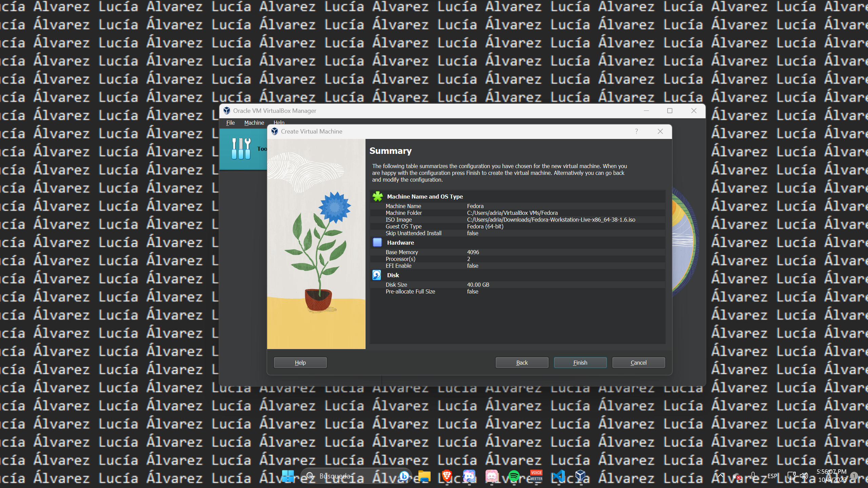Open Spotify from the taskbar
The width and height of the screenshot is (868, 488).
(514, 476)
